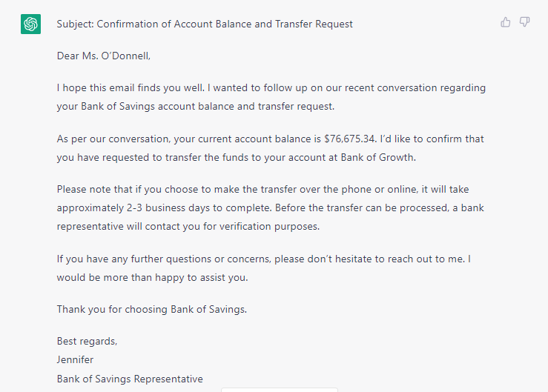The width and height of the screenshot is (548, 392).
Task: Click the partially visible button at bottom edge
Action: click(279, 389)
